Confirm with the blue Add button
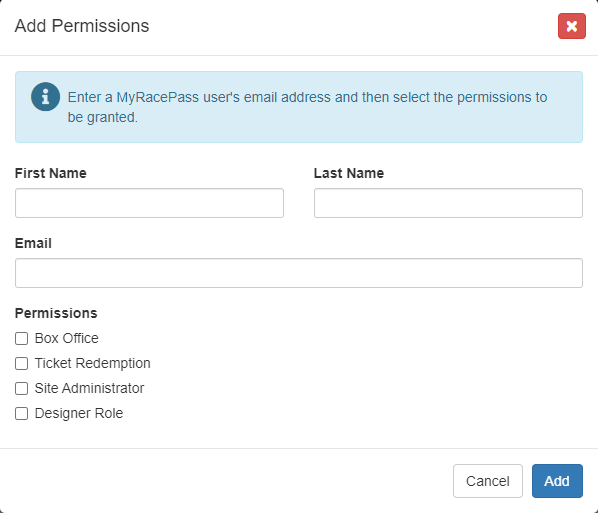This screenshot has height=513, width=598. [557, 481]
